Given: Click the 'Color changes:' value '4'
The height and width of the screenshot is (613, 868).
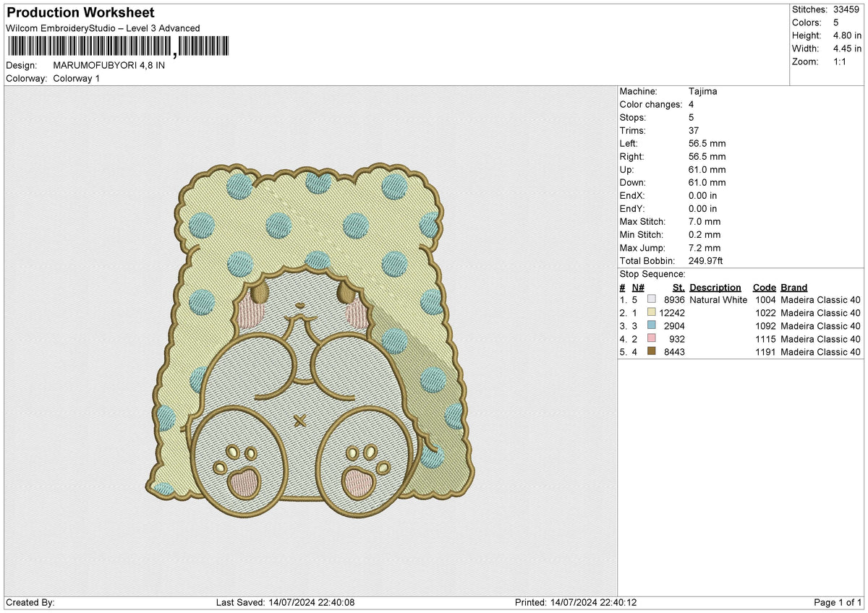Looking at the screenshot, I should [x=692, y=105].
